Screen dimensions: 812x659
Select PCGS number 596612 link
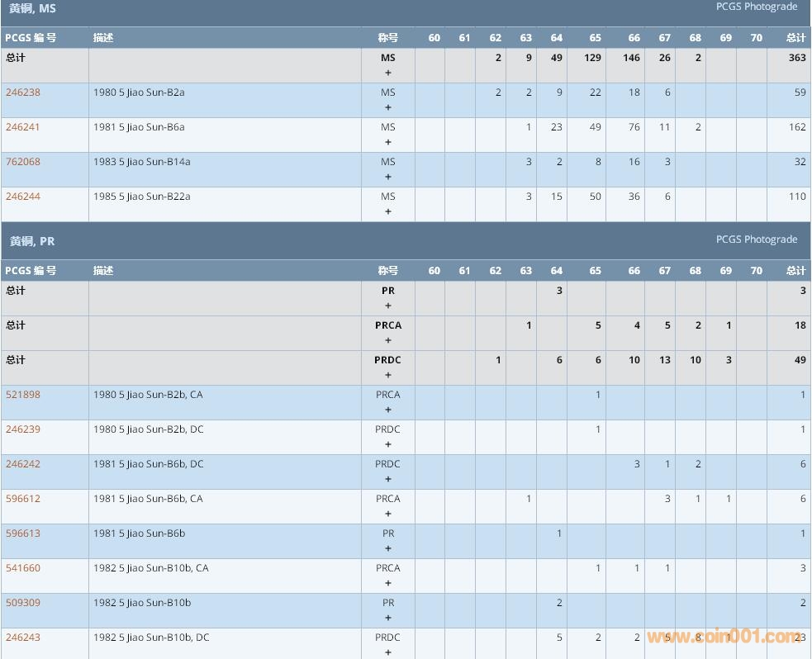click(22, 499)
